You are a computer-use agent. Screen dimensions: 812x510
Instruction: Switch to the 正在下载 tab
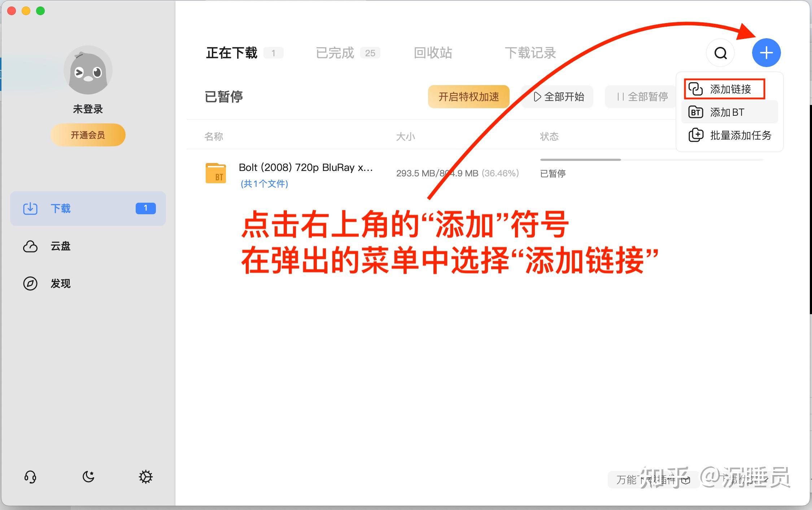[x=244, y=53]
